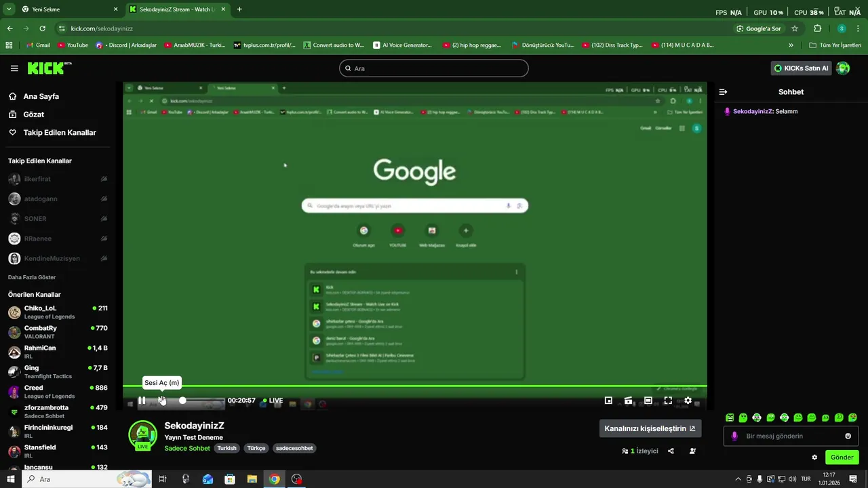This screenshot has height=488, width=868.
Task: Click Sadece Sohbet category link
Action: click(187, 448)
